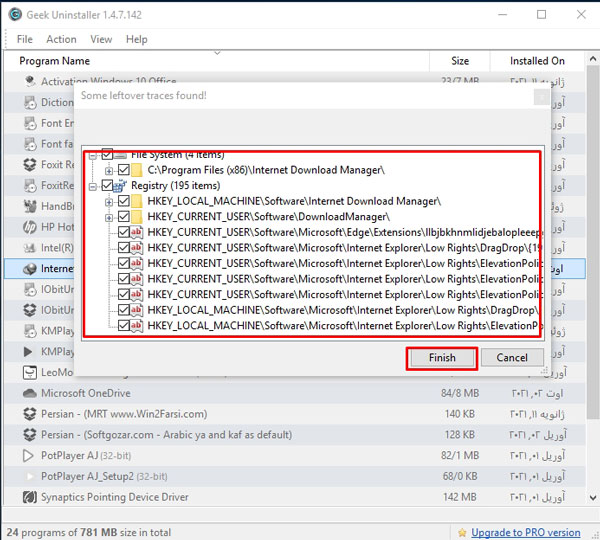Viewport: 600px width, 540px height.
Task: Click the 'ab' value icon for Edge Extensions entry
Action: (136, 232)
